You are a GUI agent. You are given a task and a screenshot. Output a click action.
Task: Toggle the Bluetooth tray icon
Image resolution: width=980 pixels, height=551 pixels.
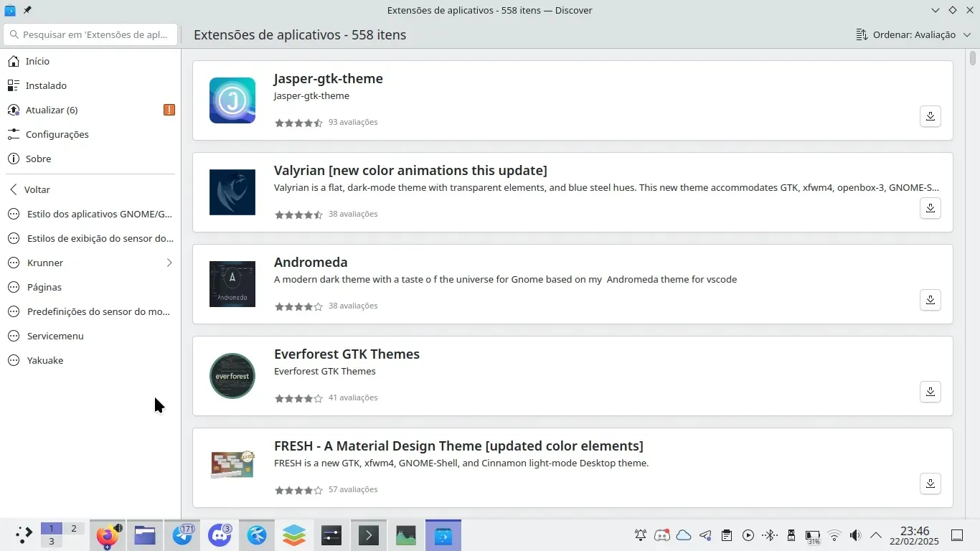pos(769,535)
